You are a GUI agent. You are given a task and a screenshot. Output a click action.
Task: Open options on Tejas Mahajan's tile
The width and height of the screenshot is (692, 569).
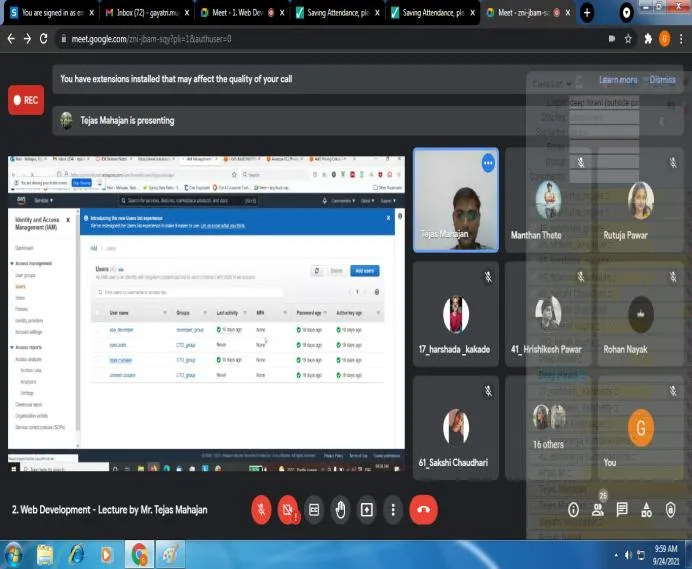(x=488, y=163)
